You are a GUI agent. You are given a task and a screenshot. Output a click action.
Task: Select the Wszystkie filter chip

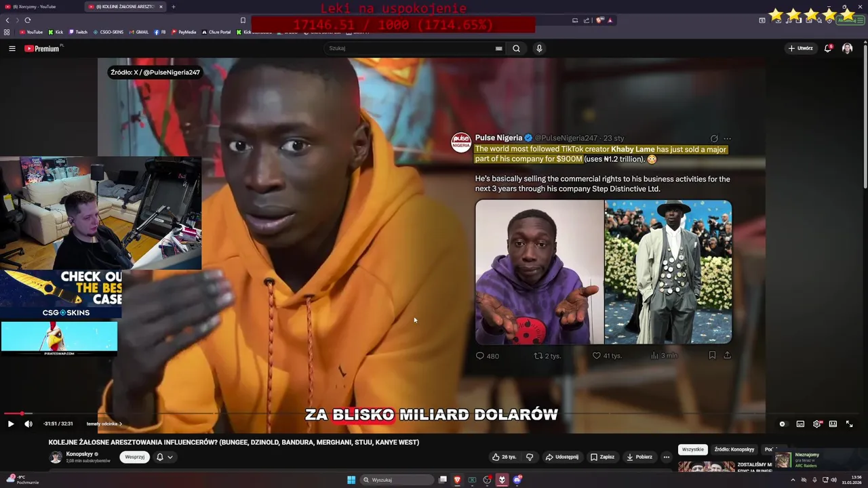[693, 449]
